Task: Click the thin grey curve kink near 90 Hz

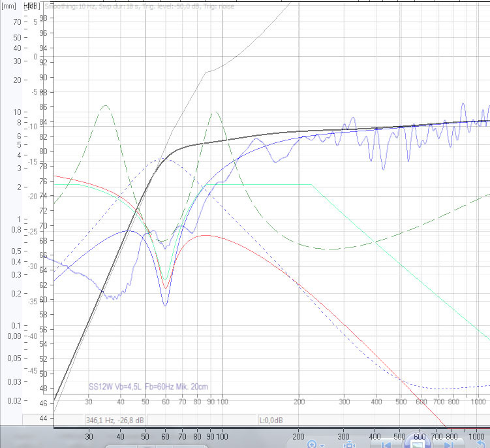Action: pyautogui.click(x=206, y=72)
